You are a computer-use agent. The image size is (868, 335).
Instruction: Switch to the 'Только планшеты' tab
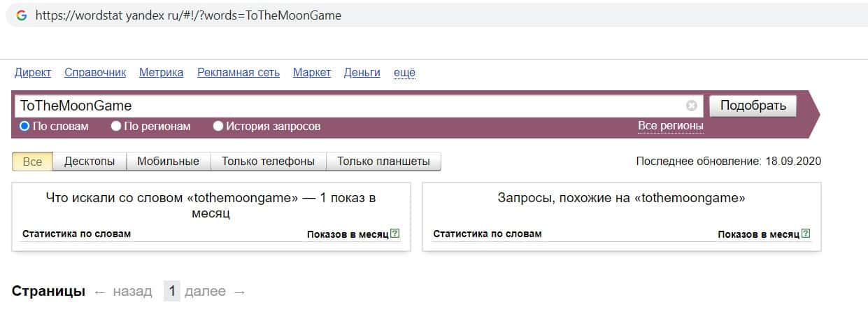(x=383, y=162)
